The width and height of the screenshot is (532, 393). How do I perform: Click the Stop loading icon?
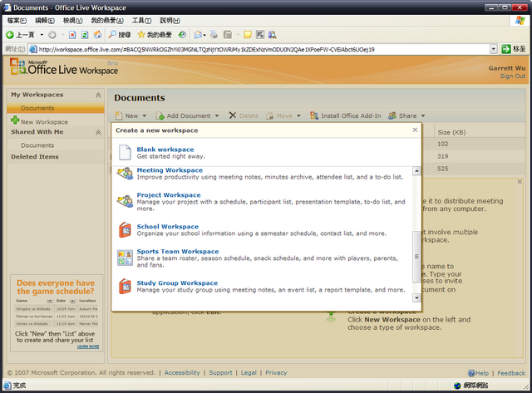(72, 35)
